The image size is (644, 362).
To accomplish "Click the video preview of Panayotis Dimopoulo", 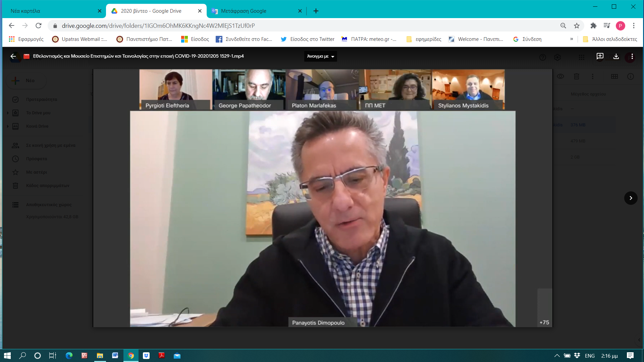I will coord(323,219).
